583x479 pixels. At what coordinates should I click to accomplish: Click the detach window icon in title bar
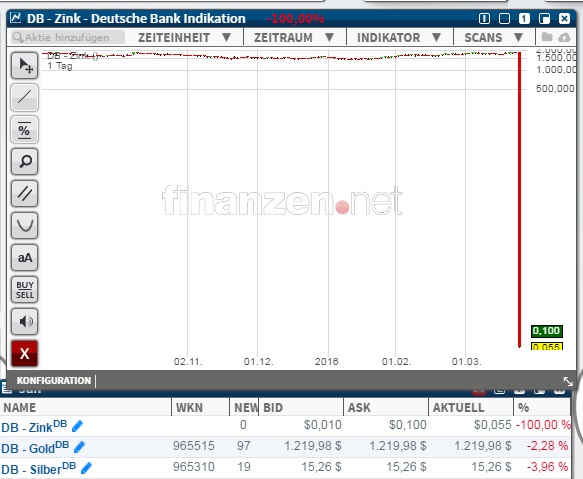(x=544, y=18)
